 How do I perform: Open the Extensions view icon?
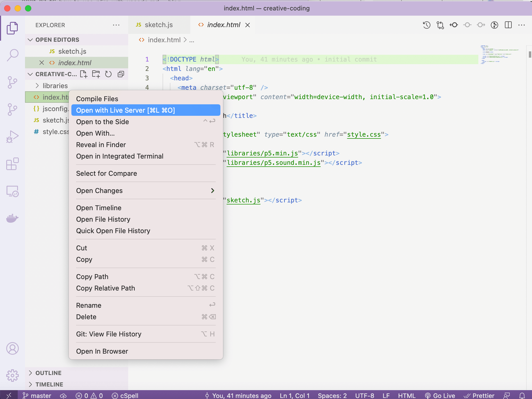[x=12, y=164]
